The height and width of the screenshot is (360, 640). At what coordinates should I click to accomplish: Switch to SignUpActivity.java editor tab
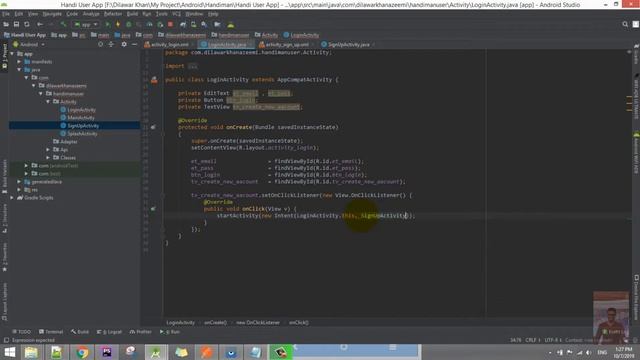[x=348, y=44]
